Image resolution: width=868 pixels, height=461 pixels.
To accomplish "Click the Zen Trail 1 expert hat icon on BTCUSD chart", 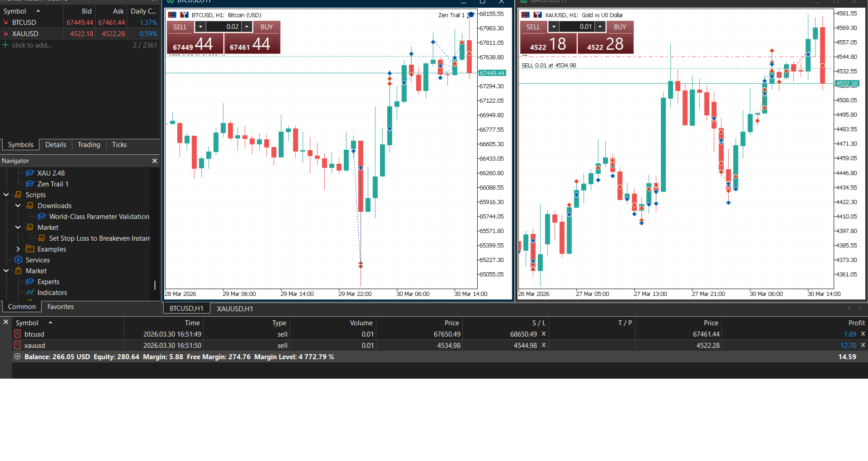I will click(471, 15).
